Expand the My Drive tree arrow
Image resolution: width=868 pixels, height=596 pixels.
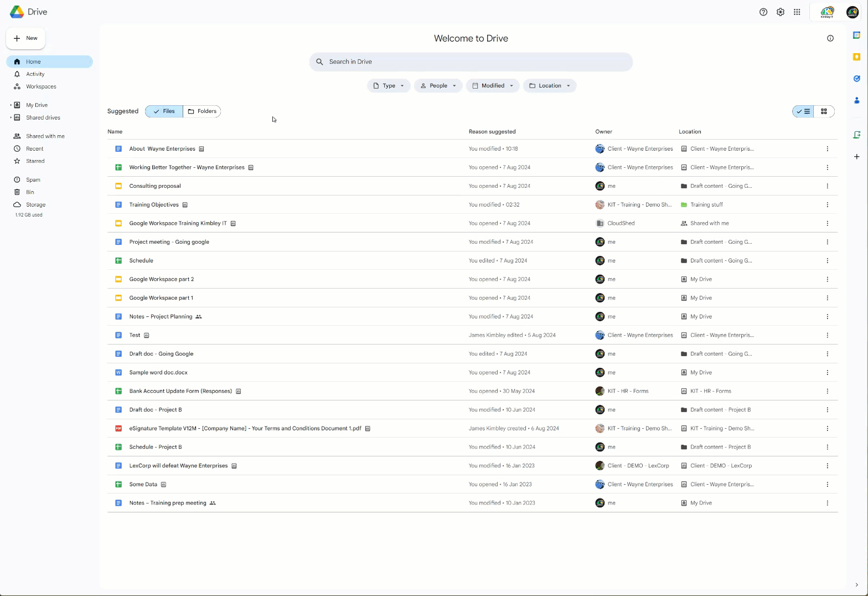[x=11, y=105]
